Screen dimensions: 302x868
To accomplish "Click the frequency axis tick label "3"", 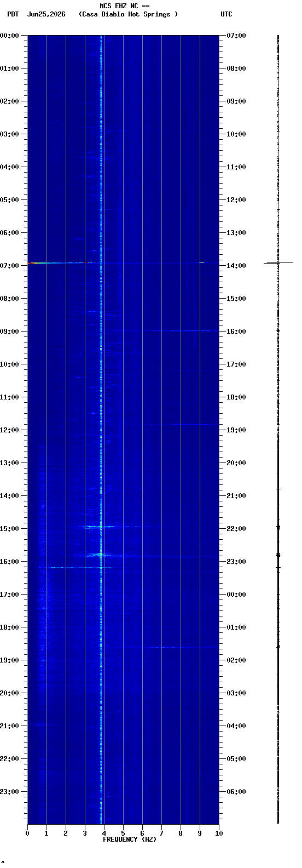I will click(x=85, y=833).
